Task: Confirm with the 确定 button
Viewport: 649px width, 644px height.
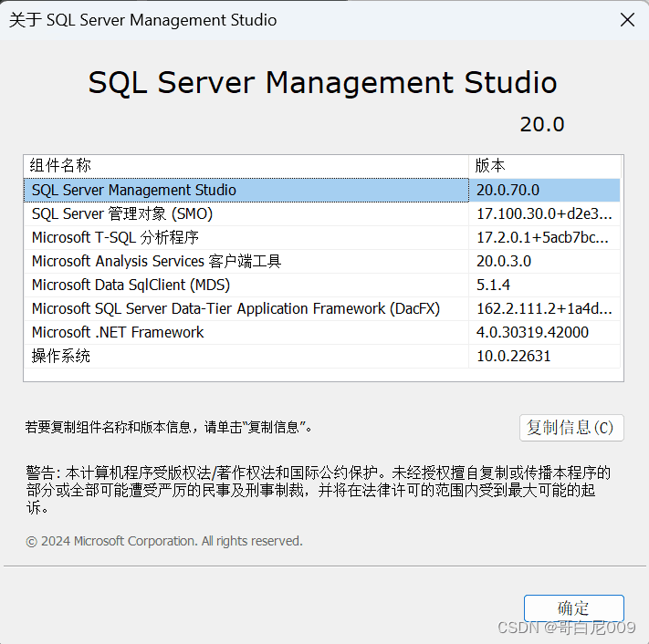Action: click(x=573, y=608)
